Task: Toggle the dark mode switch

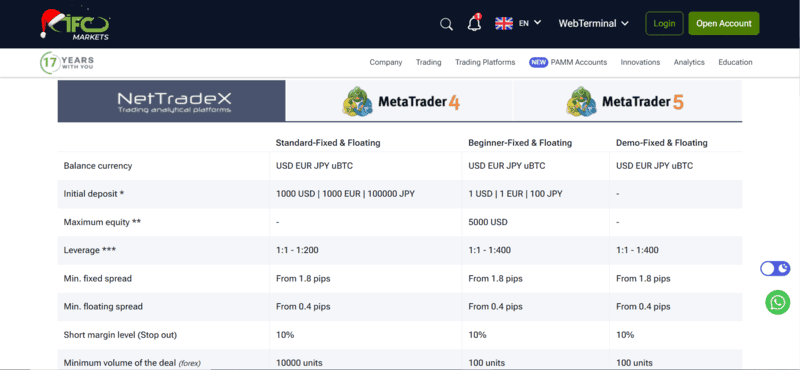Action: (x=775, y=268)
